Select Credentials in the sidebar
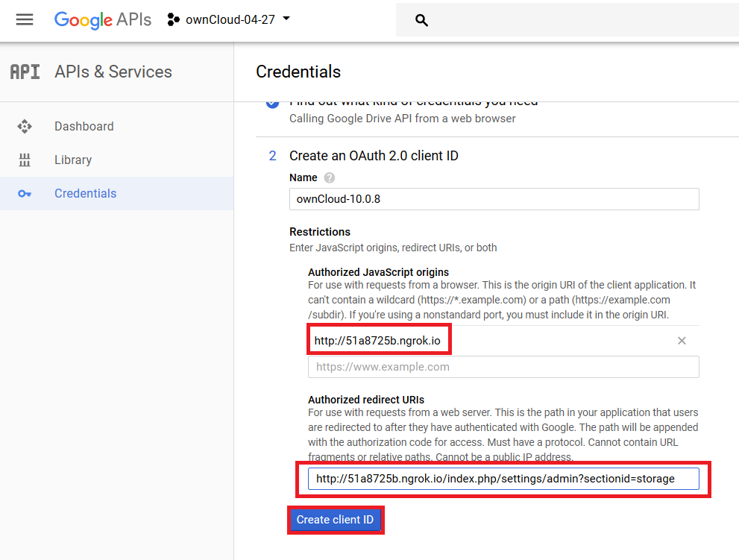 (x=85, y=194)
